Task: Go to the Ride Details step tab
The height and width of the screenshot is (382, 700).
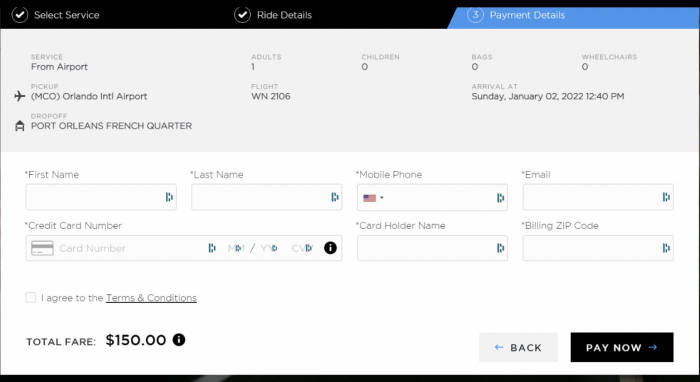Action: pyautogui.click(x=273, y=15)
